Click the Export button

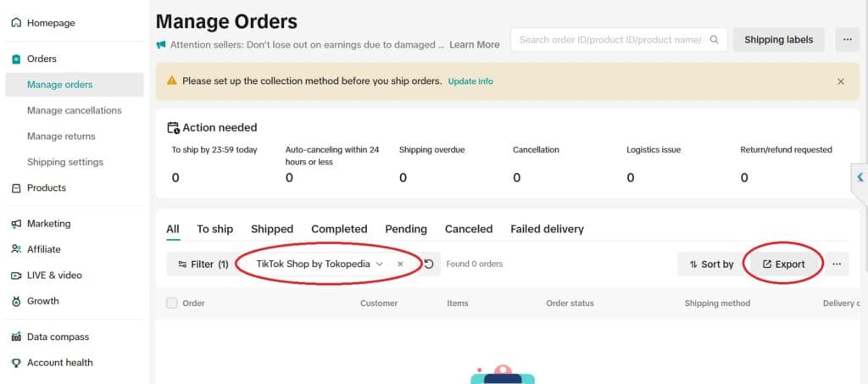click(783, 264)
